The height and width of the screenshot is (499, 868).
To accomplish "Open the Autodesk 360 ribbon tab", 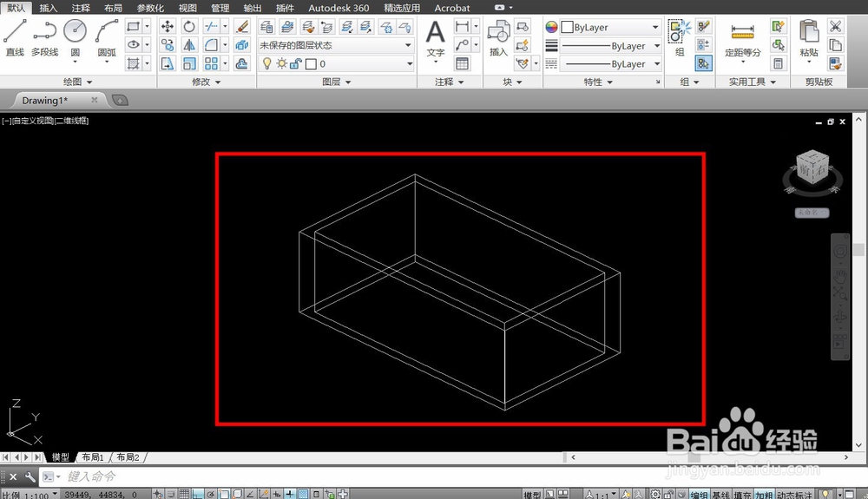I will point(339,8).
